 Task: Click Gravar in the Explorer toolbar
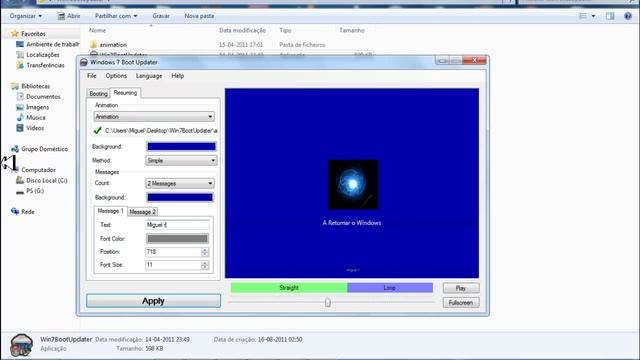[161, 16]
